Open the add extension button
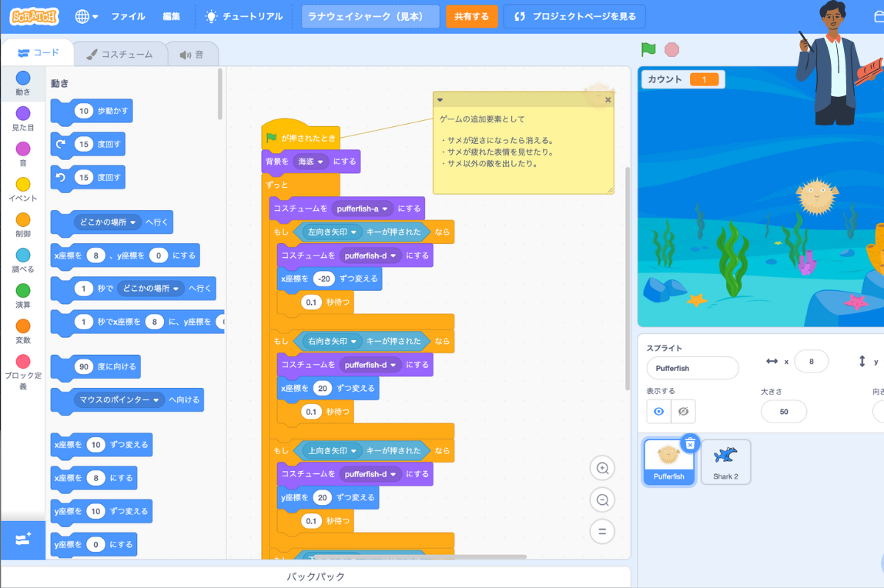Viewport: 884px width, 588px height. pos(22,540)
